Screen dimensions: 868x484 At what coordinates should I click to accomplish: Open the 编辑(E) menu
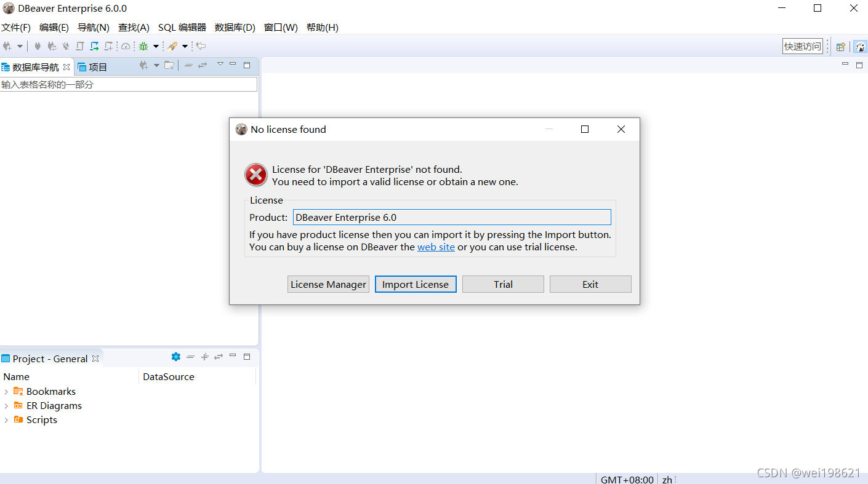tap(54, 28)
